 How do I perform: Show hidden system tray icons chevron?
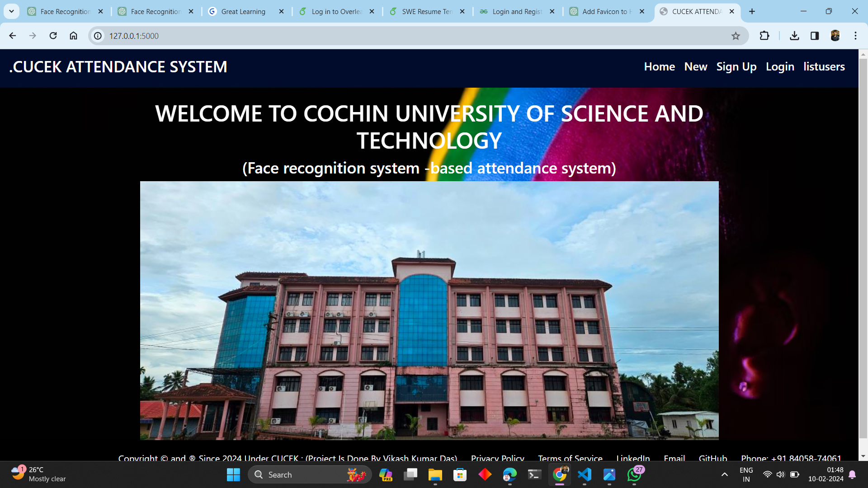[x=724, y=474]
